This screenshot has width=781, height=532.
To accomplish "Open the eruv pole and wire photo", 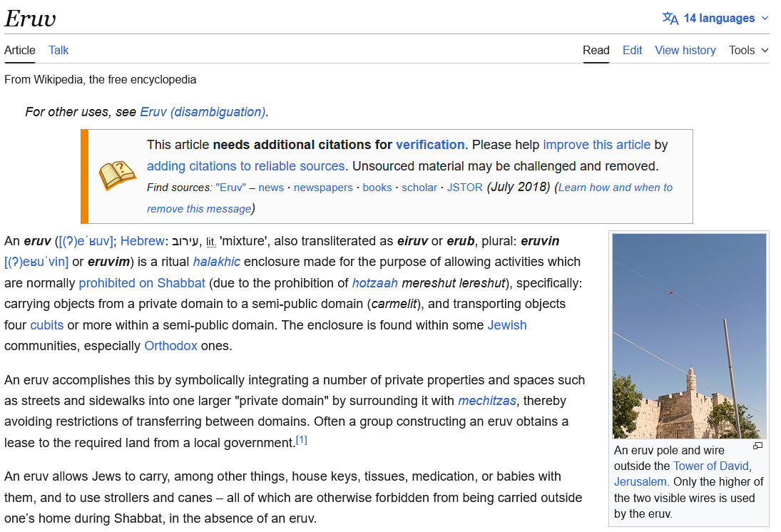I will click(x=690, y=336).
